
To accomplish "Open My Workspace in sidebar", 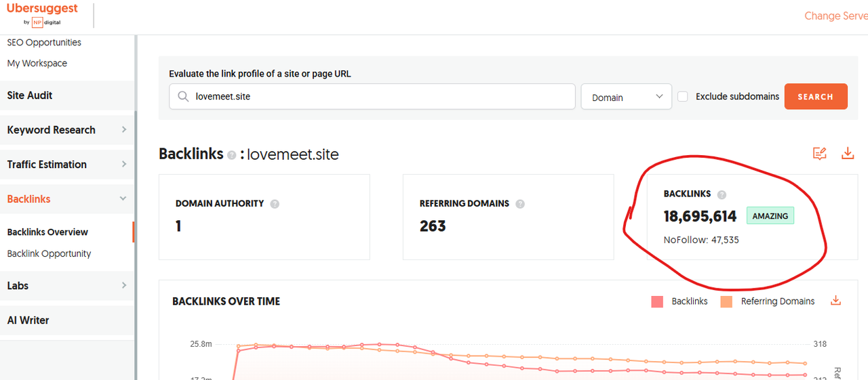I will (37, 63).
